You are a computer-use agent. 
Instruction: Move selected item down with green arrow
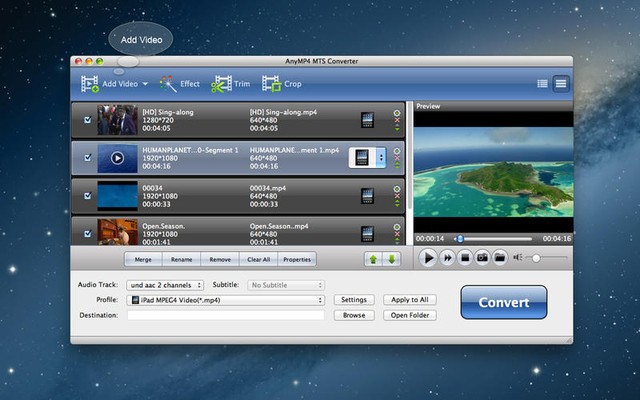(x=391, y=259)
